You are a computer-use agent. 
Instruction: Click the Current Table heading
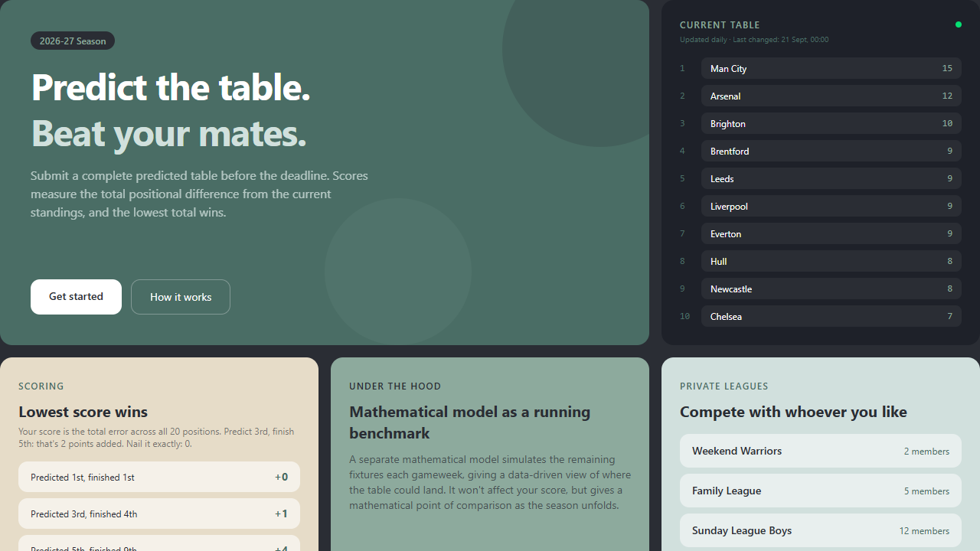pos(720,25)
